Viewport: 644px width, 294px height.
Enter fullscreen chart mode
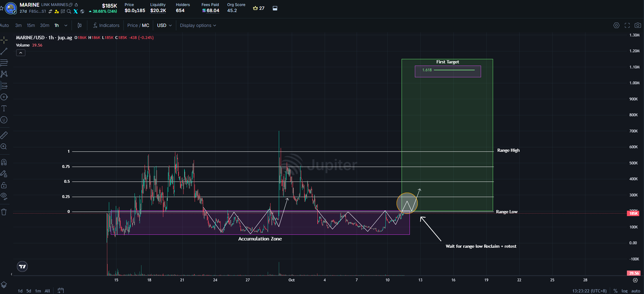coord(627,25)
